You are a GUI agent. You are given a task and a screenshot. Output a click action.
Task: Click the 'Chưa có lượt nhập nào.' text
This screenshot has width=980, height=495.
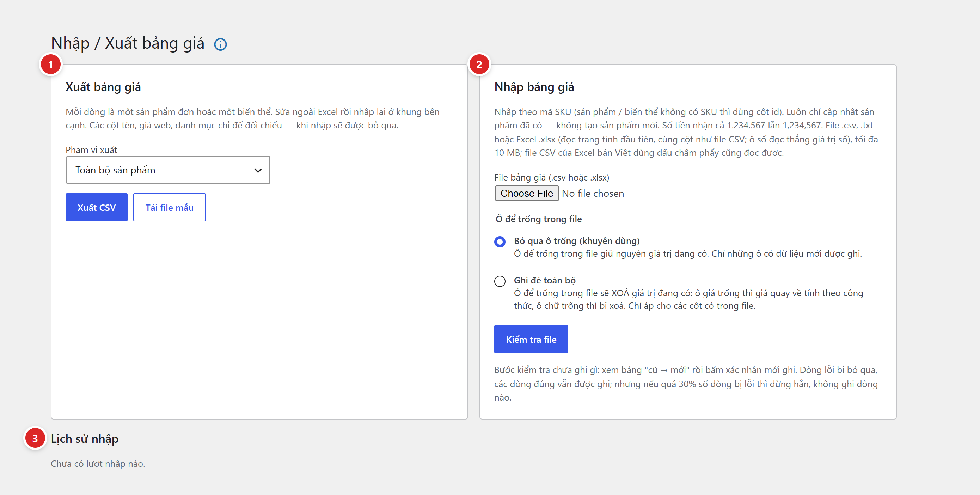[x=98, y=464]
